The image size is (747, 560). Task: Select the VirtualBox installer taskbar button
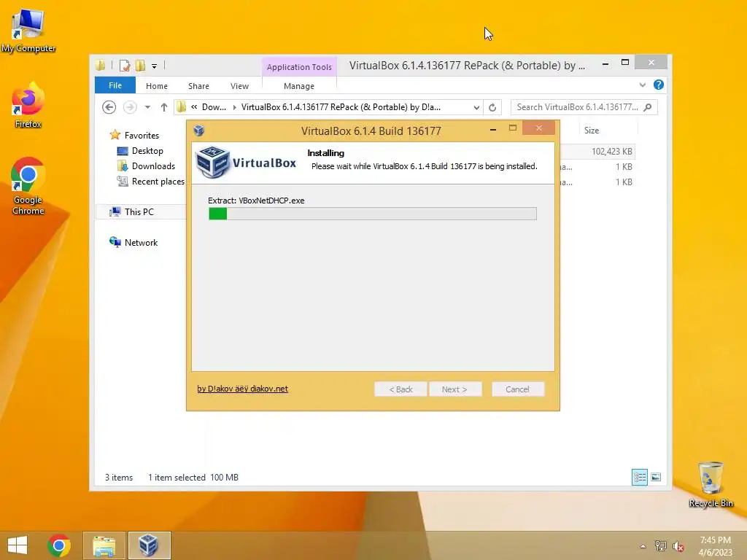[x=149, y=545]
